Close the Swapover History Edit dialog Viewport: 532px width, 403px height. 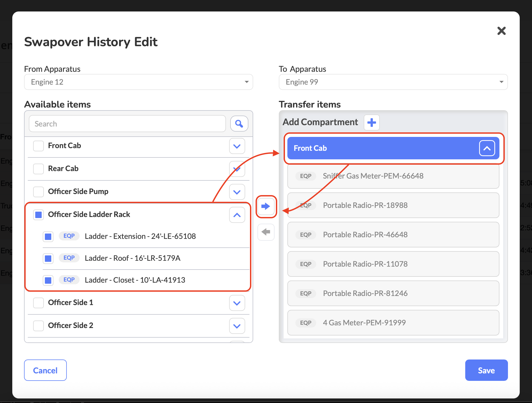click(501, 31)
